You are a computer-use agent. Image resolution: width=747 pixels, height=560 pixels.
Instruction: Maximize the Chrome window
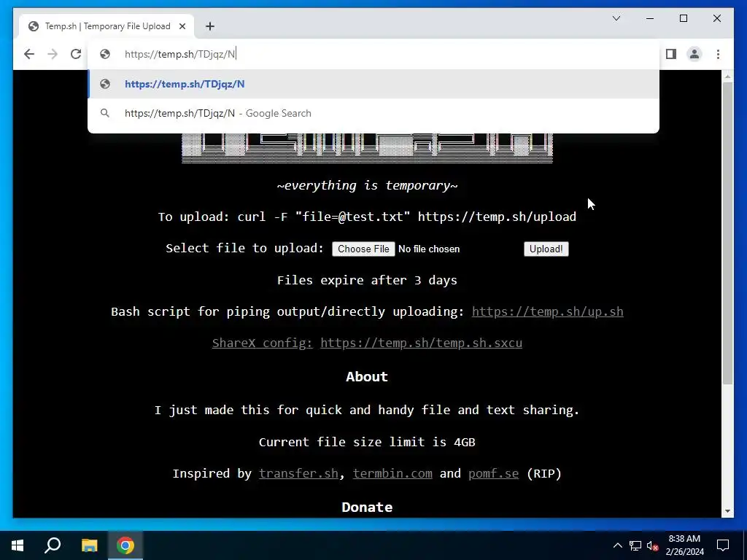(683, 18)
